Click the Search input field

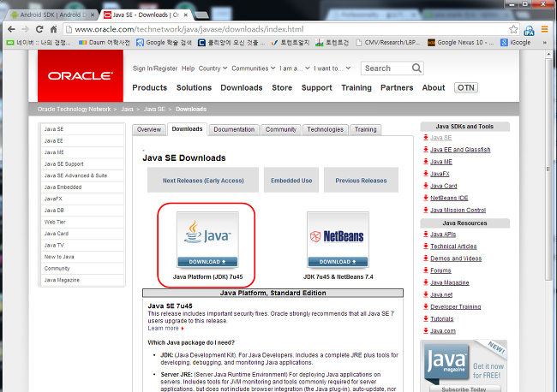tap(386, 68)
